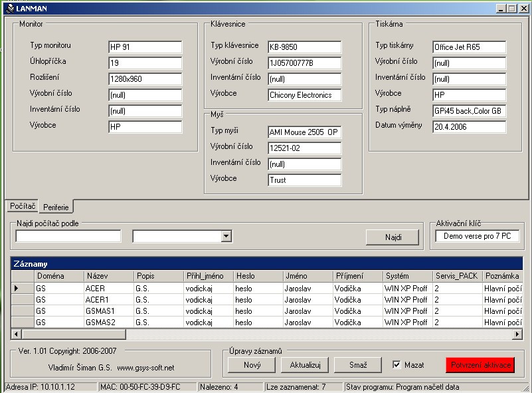Click the Systém cell of the GSMAS1 row
This screenshot has width=532, height=393.
[408, 311]
